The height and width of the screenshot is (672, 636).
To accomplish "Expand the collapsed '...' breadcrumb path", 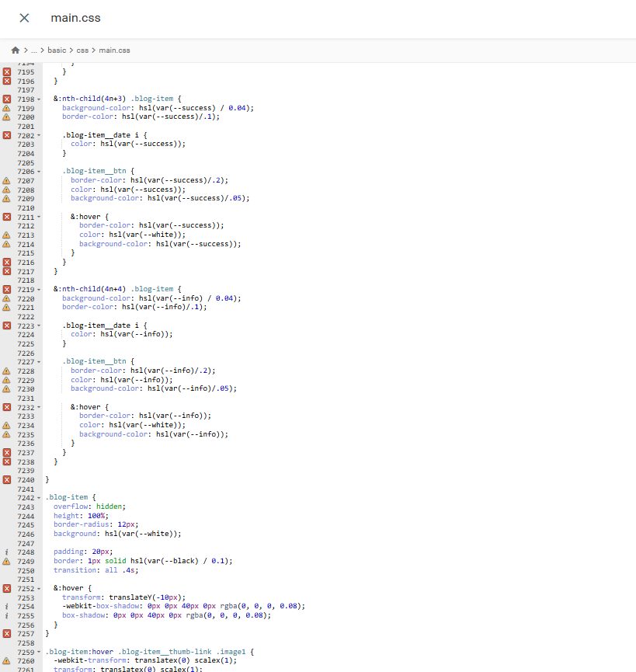I will click(33, 50).
